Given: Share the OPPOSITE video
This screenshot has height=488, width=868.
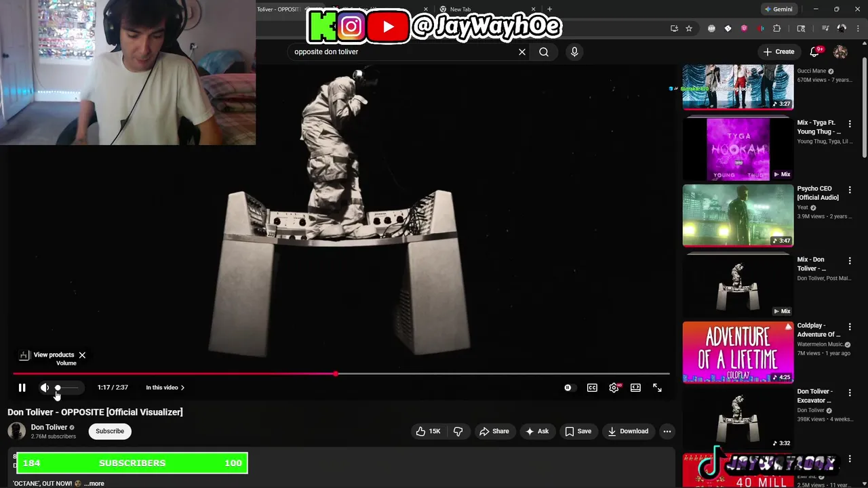Looking at the screenshot, I should [494, 431].
